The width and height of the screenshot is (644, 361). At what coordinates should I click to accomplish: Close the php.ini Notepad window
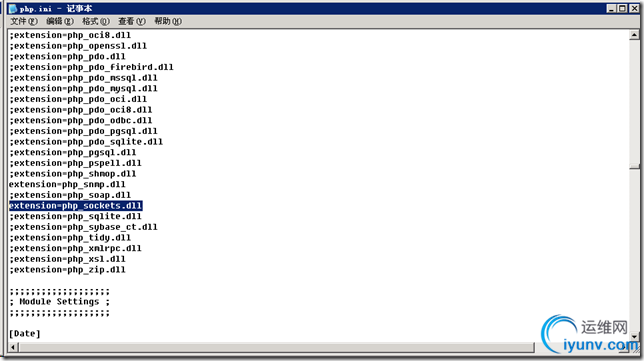(x=634, y=9)
